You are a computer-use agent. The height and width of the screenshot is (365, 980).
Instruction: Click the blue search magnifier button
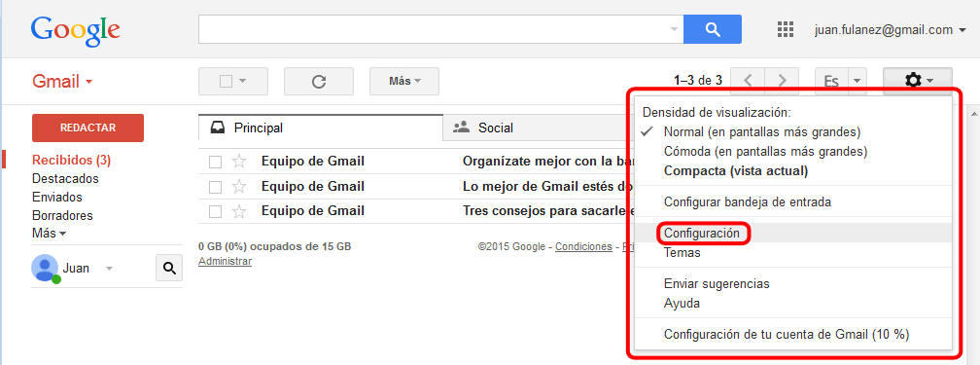point(713,29)
